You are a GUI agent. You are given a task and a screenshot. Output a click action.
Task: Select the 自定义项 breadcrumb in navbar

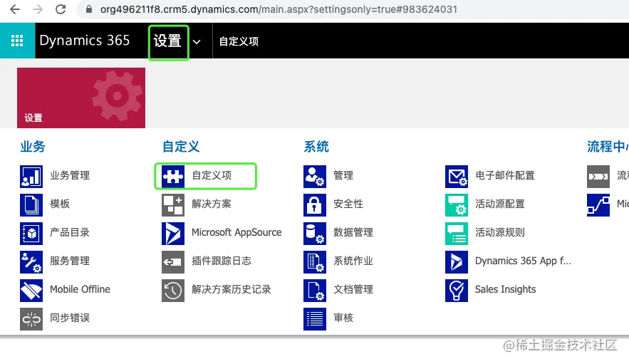tap(239, 41)
